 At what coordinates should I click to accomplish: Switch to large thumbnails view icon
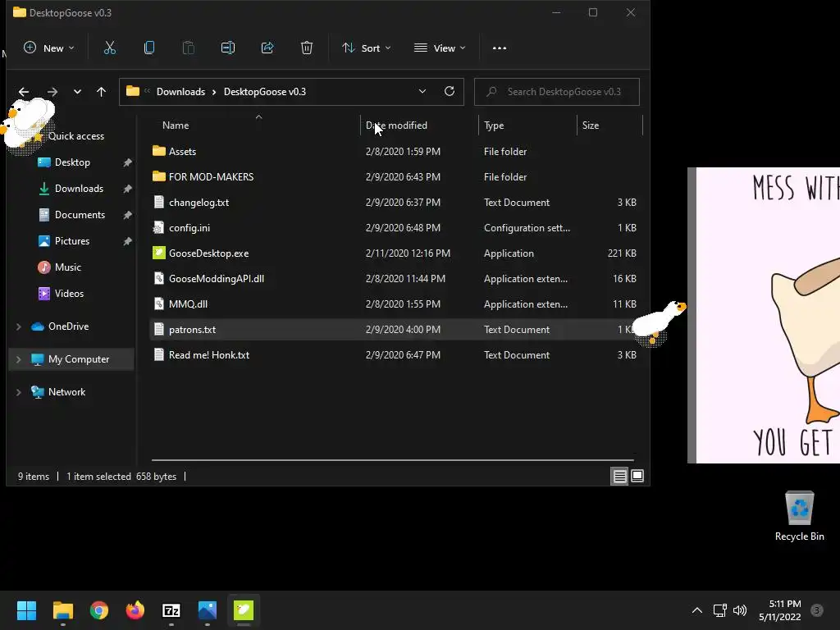[637, 476]
